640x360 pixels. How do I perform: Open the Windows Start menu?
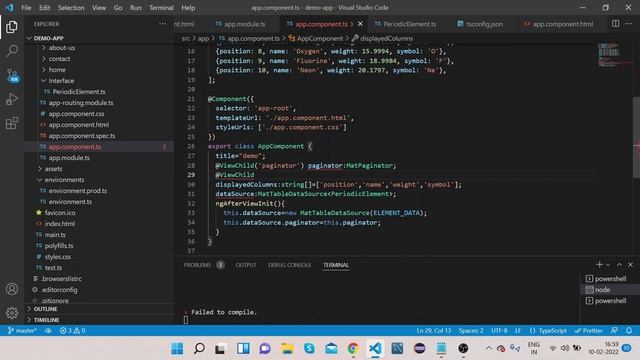click(177, 348)
